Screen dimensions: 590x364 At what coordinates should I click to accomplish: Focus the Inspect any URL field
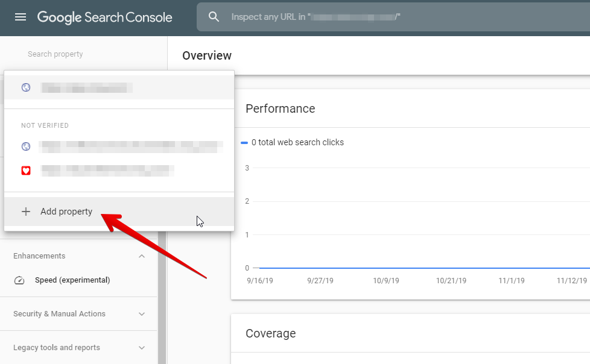(x=393, y=17)
